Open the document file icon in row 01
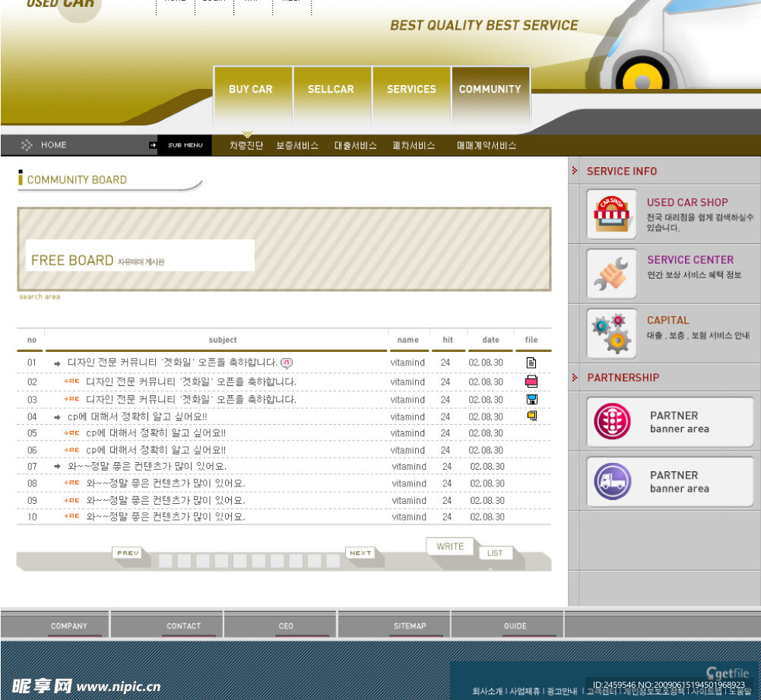The image size is (761, 700). coord(531,363)
